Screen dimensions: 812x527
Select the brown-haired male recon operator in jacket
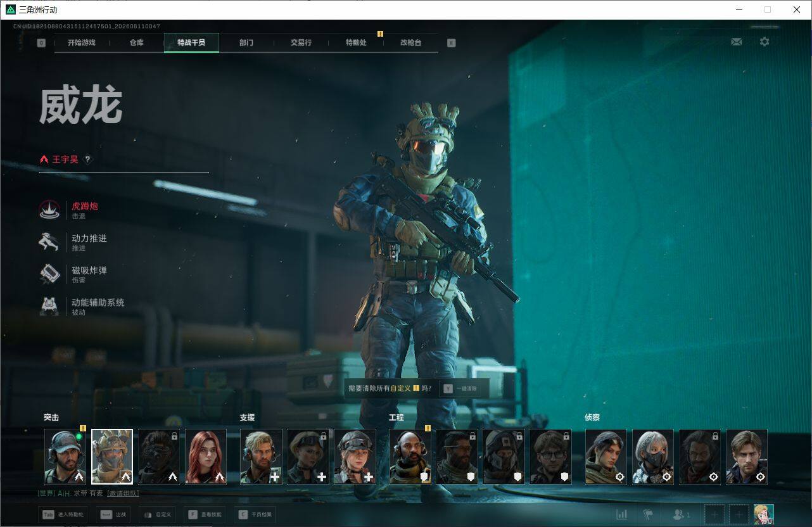point(747,457)
